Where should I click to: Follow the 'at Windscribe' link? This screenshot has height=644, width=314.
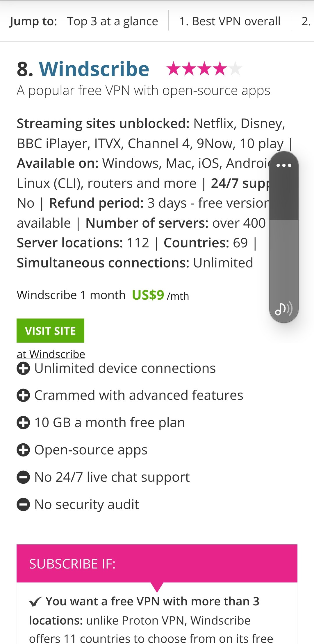[51, 354]
